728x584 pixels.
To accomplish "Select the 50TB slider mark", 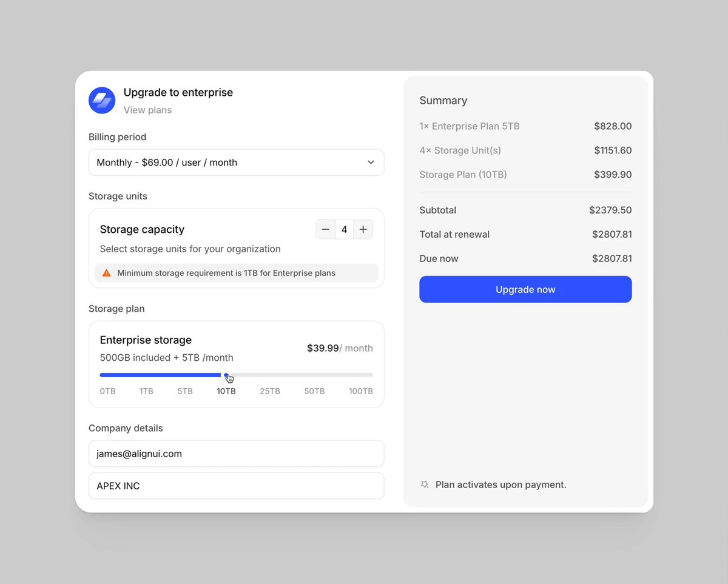I will [x=314, y=391].
